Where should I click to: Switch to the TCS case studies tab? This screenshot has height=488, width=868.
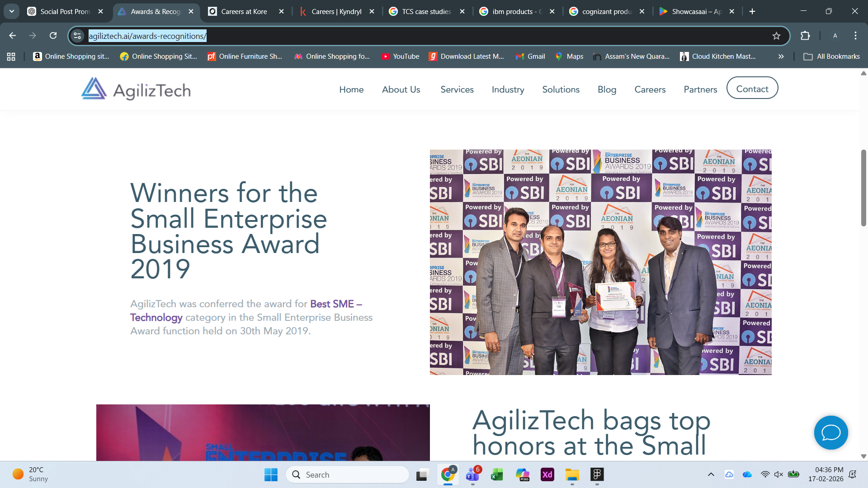click(x=425, y=11)
